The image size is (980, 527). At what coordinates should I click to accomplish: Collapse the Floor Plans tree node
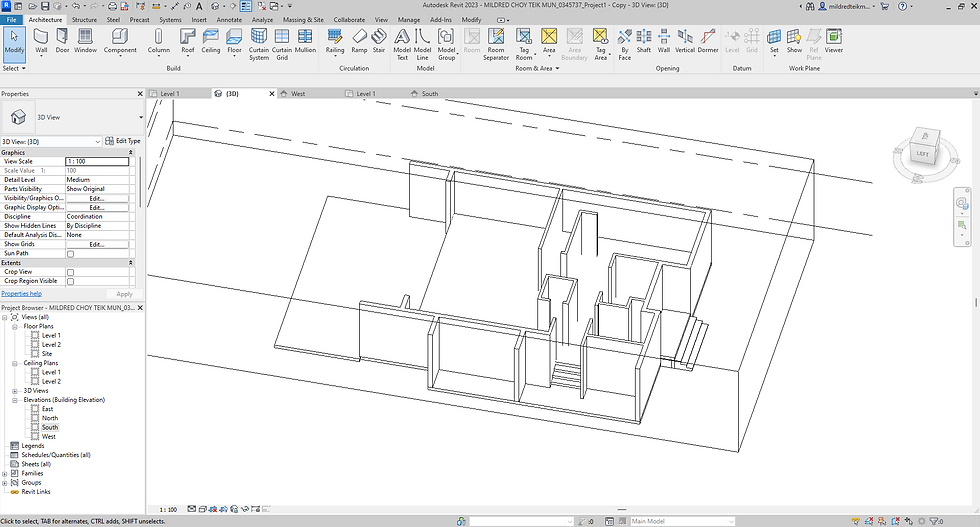click(x=14, y=326)
